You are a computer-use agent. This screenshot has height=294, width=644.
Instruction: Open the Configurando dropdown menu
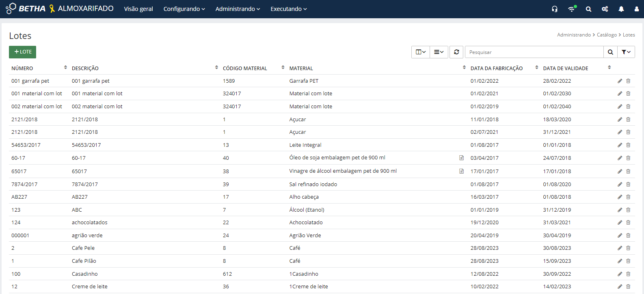[x=184, y=9]
